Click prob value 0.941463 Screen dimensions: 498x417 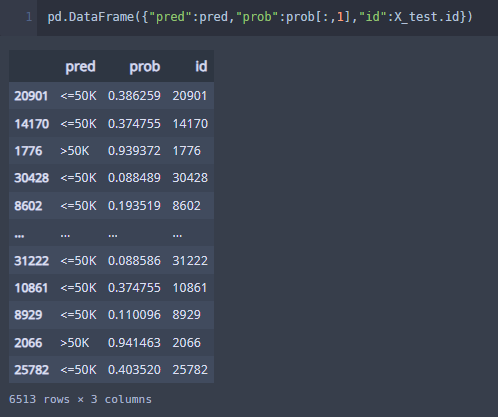(x=134, y=343)
